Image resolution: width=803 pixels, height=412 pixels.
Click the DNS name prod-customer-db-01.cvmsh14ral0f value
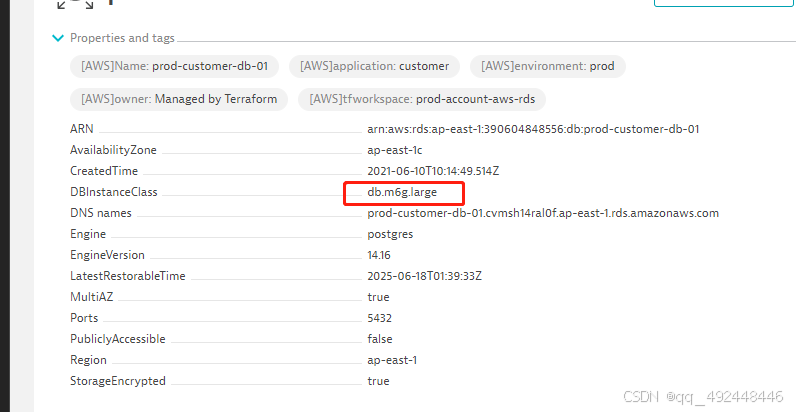click(x=543, y=213)
